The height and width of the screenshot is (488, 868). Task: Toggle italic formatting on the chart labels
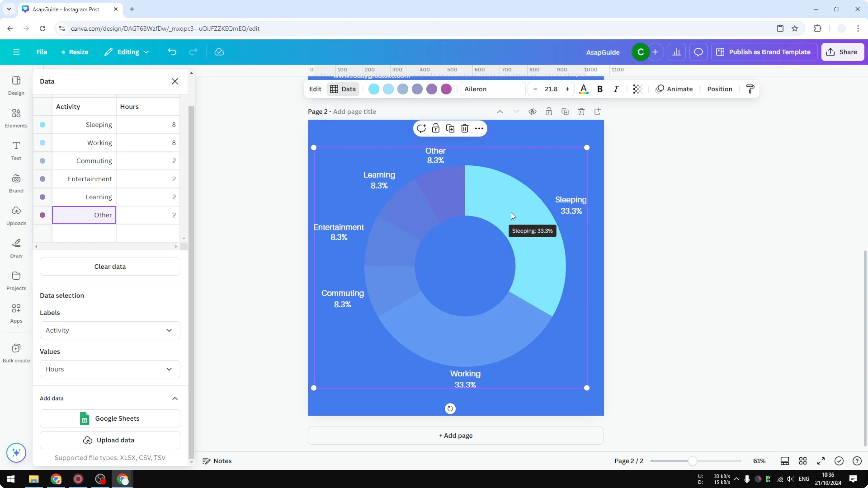coord(616,89)
